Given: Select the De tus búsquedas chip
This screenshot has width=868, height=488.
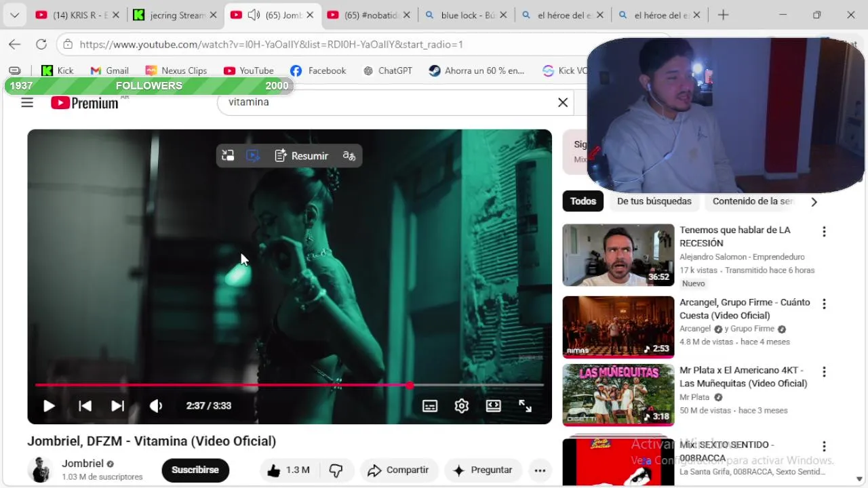Looking at the screenshot, I should point(654,201).
